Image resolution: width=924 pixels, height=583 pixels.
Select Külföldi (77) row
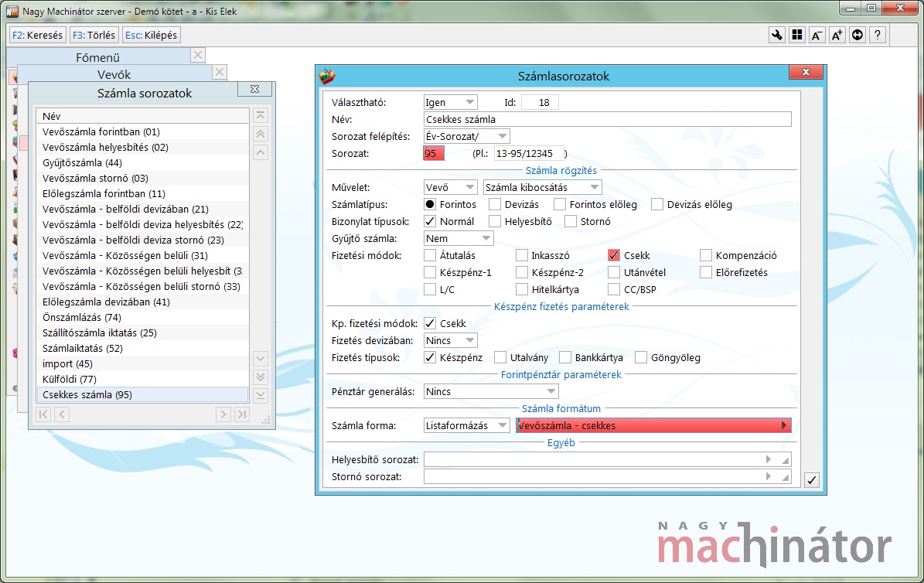coord(142,379)
